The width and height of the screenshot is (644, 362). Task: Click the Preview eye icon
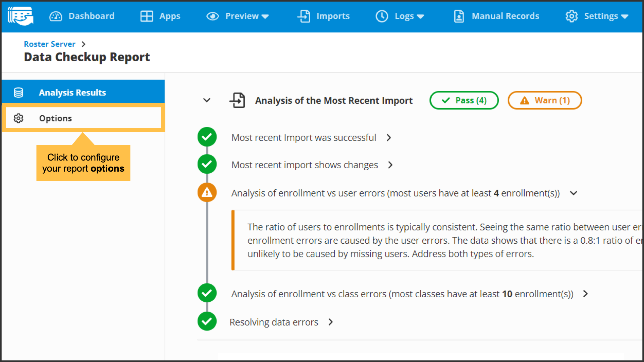pyautogui.click(x=212, y=16)
